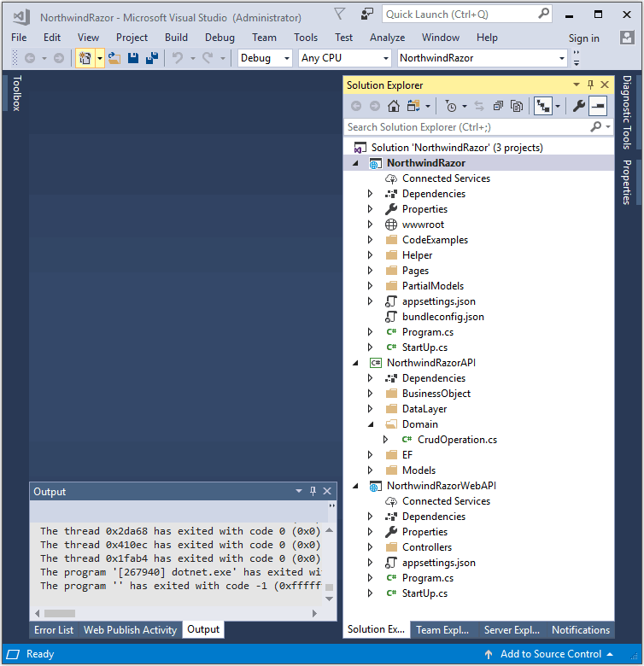The width and height of the screenshot is (644, 666).
Task: Click the Pending Changes Filter clock icon
Action: (451, 106)
